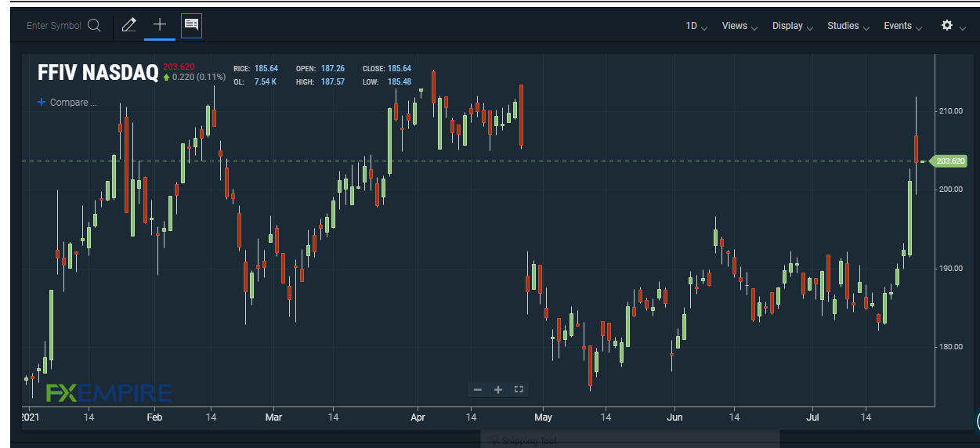Click the Jun date axis label
The height and width of the screenshot is (448, 980).
[x=674, y=417]
